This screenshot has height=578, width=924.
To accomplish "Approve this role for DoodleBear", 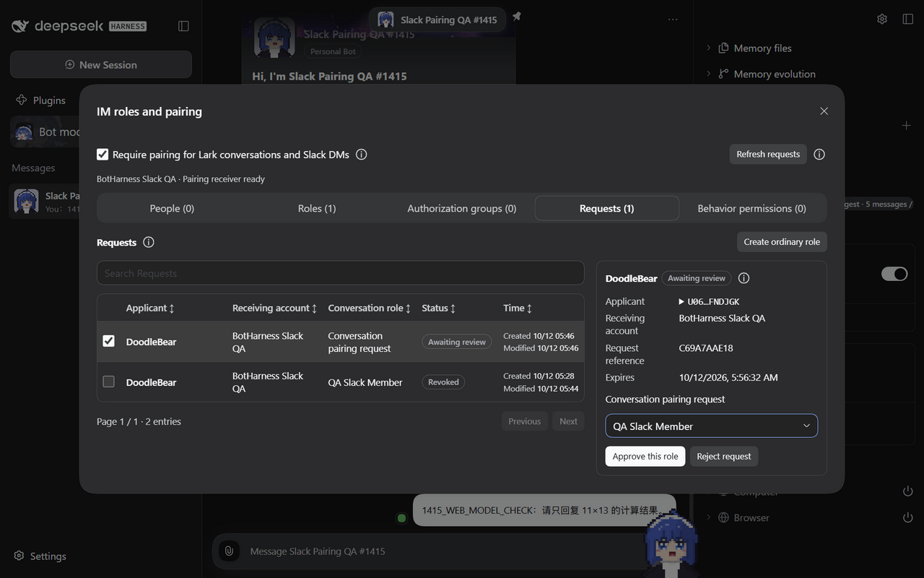I will click(x=645, y=457).
